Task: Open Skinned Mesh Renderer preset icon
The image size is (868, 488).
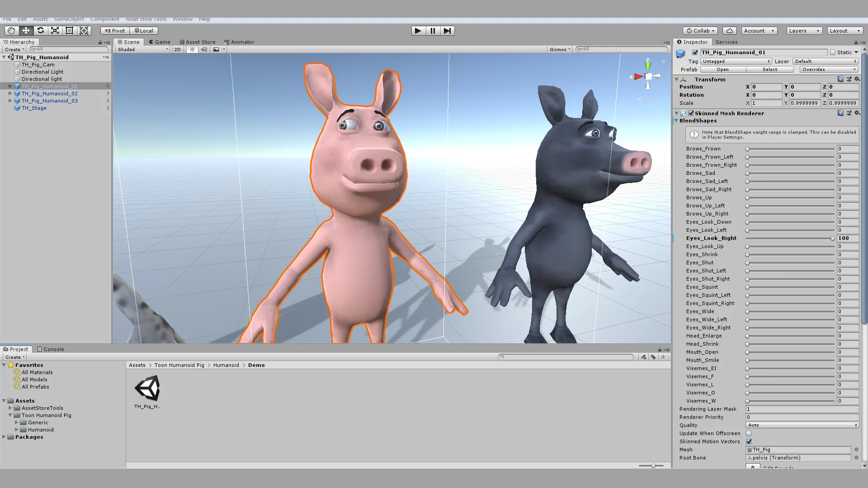Action: [x=849, y=113]
